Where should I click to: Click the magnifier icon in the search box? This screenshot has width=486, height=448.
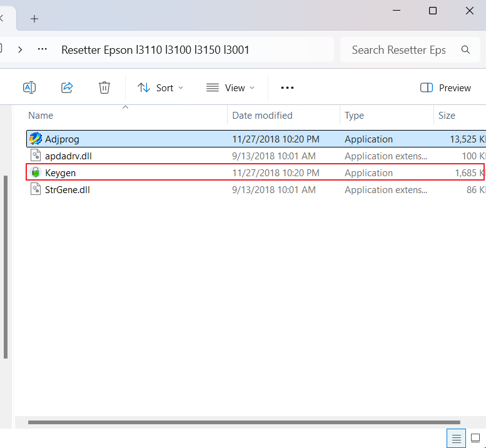(465, 50)
